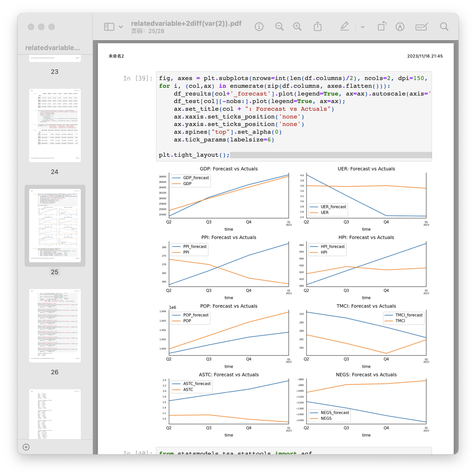Open the page 27 thumbnail at sidebar bottom
This screenshot has width=476, height=476.
tap(55, 414)
